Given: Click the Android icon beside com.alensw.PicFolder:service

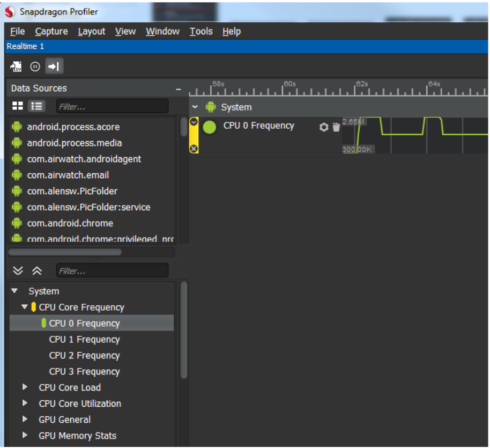Looking at the screenshot, I should pos(17,207).
